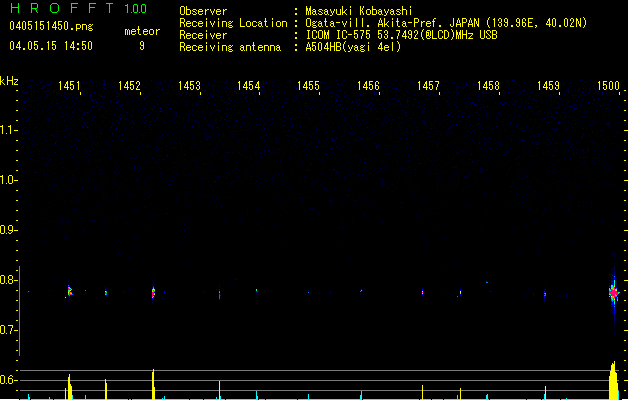Click the 0.9 kHz axis label

pyautogui.click(x=9, y=230)
